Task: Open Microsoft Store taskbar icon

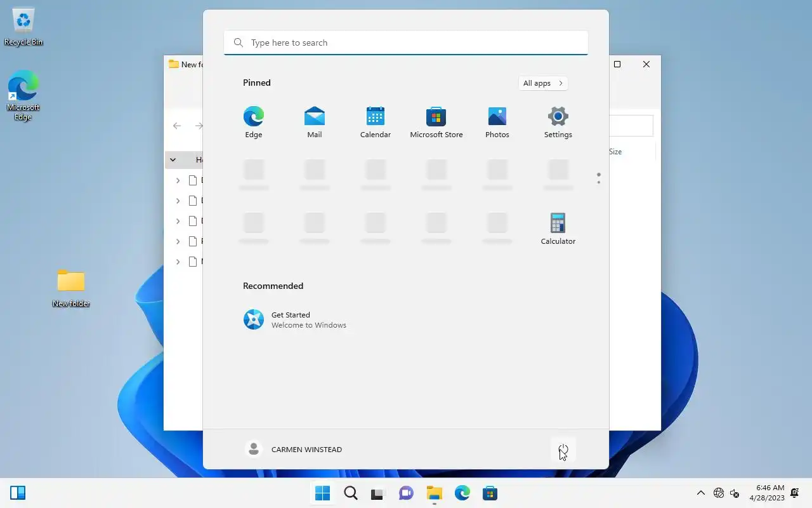Action: click(x=490, y=493)
